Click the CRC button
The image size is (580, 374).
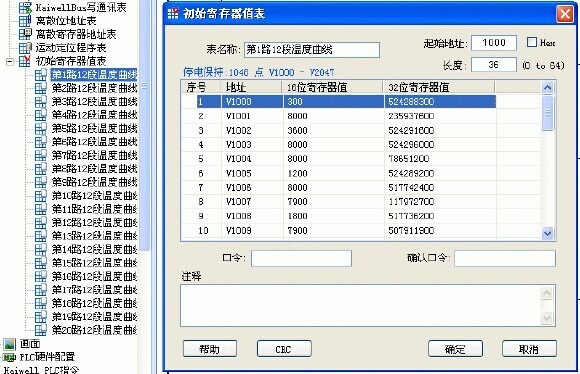coord(284,349)
